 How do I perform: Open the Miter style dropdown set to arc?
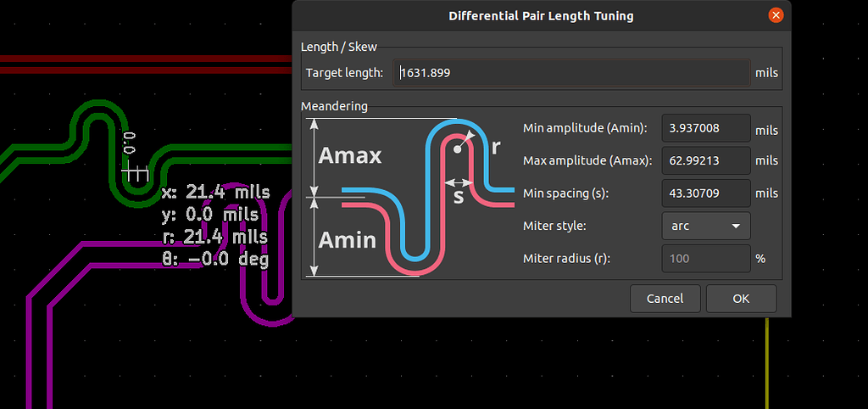[705, 226]
